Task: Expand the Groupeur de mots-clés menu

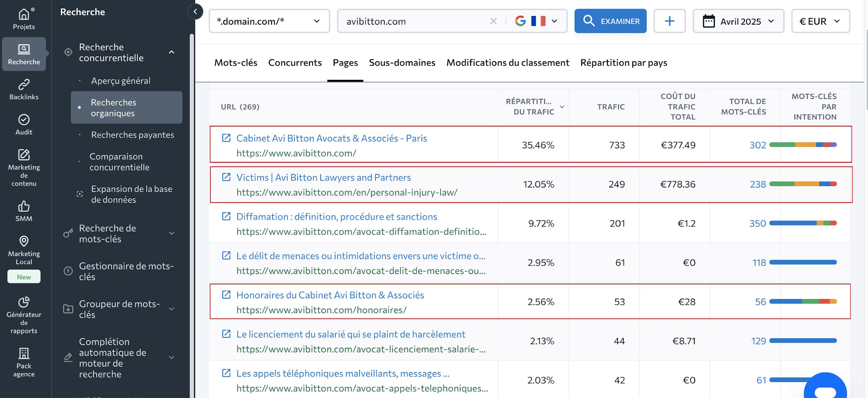Action: (172, 309)
